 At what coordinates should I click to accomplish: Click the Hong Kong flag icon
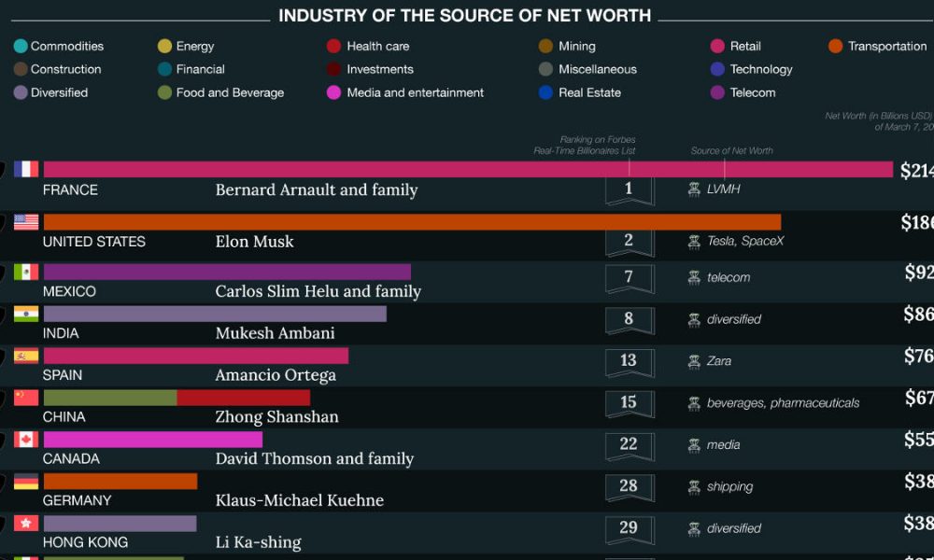pyautogui.click(x=25, y=523)
